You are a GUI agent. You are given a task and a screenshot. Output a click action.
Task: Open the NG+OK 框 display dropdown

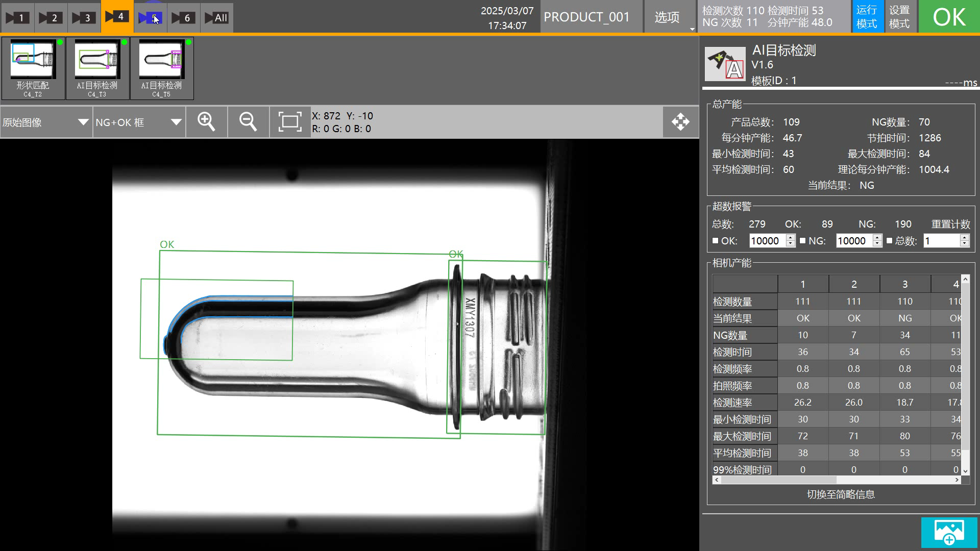pos(138,122)
